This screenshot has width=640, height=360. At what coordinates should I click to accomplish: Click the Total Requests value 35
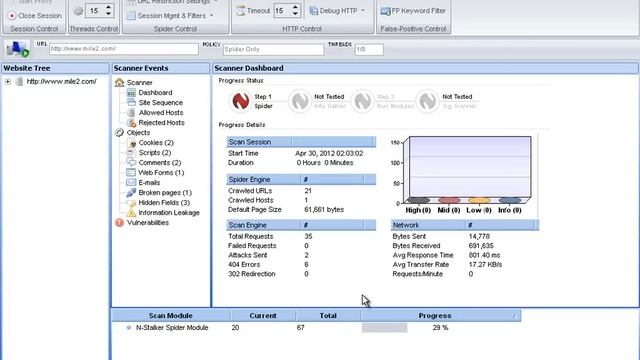308,236
